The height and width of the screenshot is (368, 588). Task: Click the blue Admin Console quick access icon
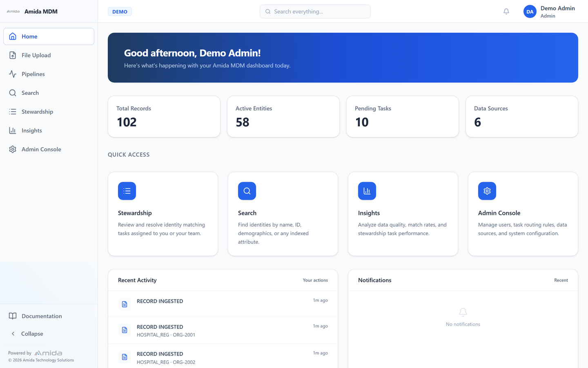pos(487,191)
